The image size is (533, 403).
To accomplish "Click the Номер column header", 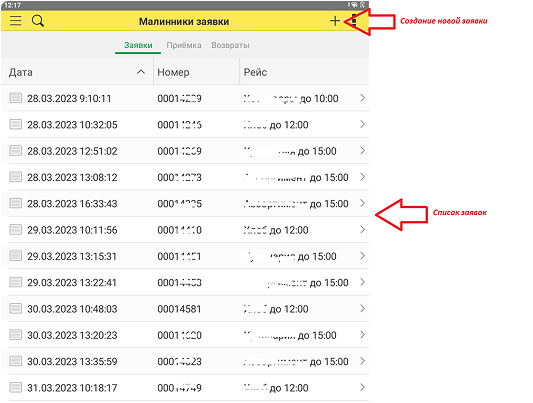I will click(173, 72).
